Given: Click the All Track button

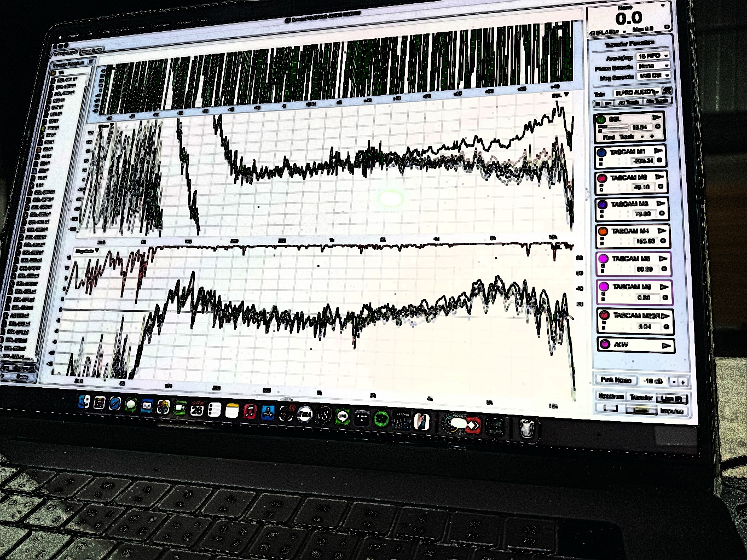Looking at the screenshot, I should (x=629, y=102).
